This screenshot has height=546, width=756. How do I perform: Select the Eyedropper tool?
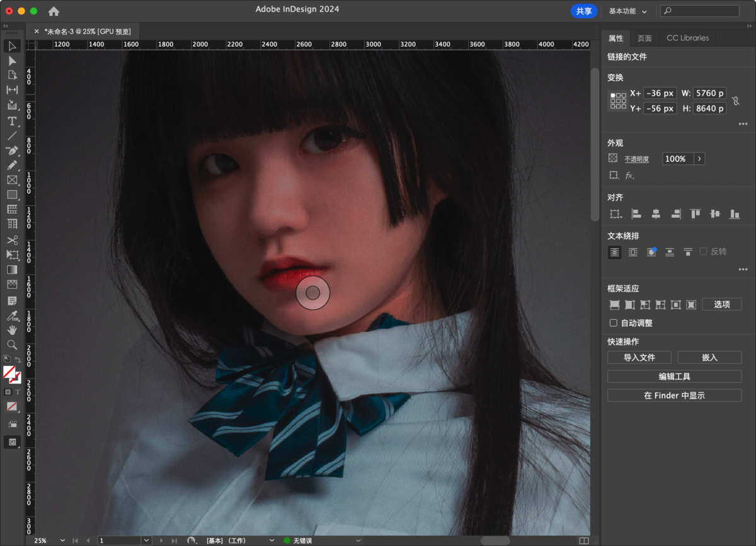click(12, 316)
